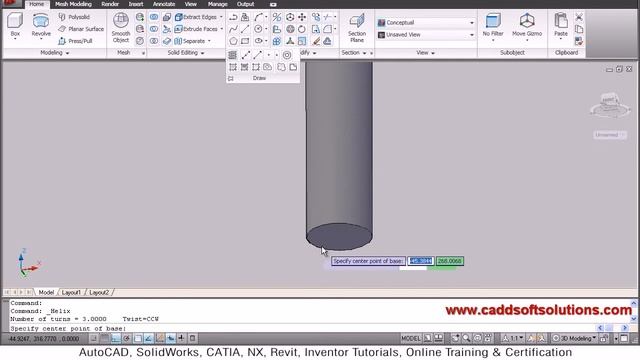Viewport: 640px width, 360px height.
Task: Toggle MODEL space status button
Action: (411, 338)
